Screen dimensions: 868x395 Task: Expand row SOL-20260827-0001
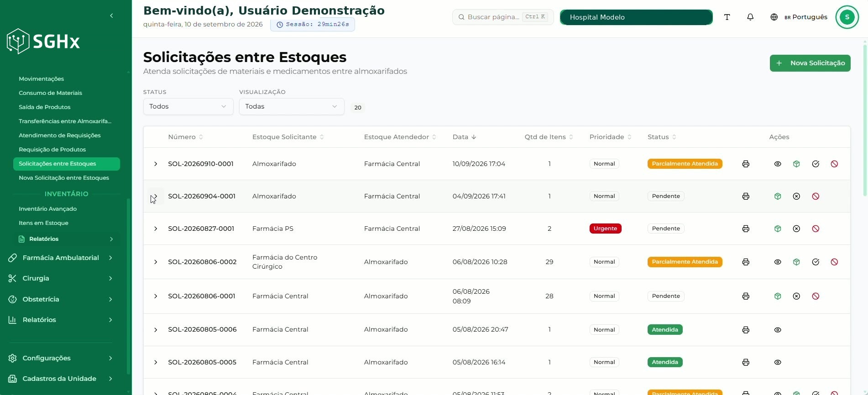point(156,229)
